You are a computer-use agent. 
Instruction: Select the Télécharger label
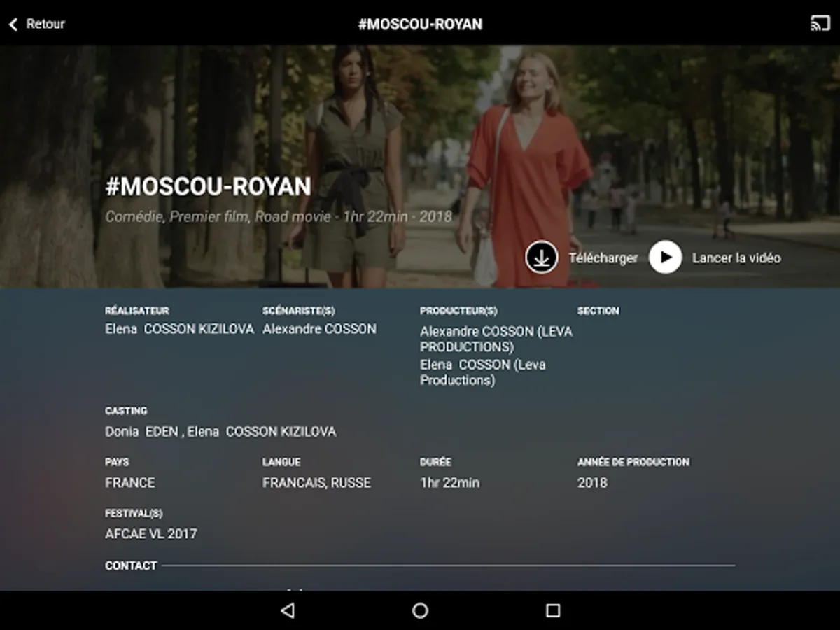(603, 258)
